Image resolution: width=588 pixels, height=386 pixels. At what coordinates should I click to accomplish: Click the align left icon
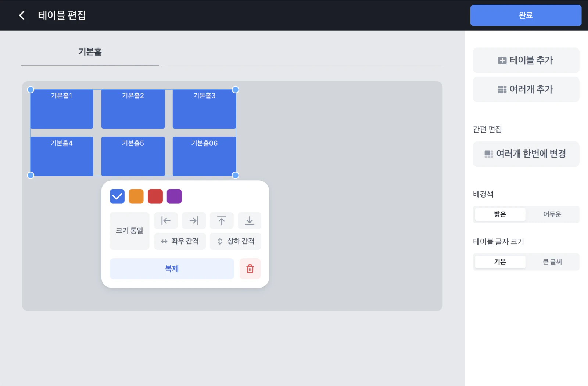[166, 221]
